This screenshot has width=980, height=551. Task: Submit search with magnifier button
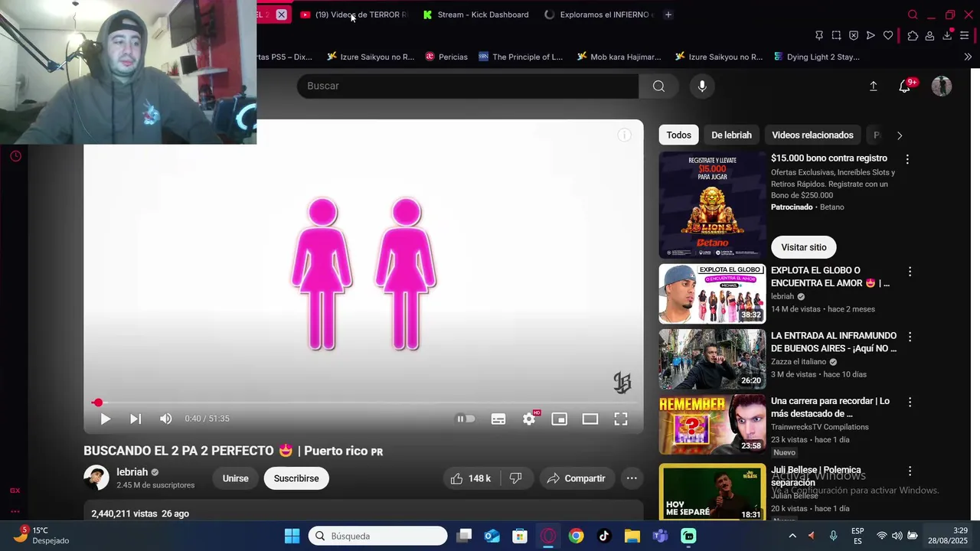[658, 86]
